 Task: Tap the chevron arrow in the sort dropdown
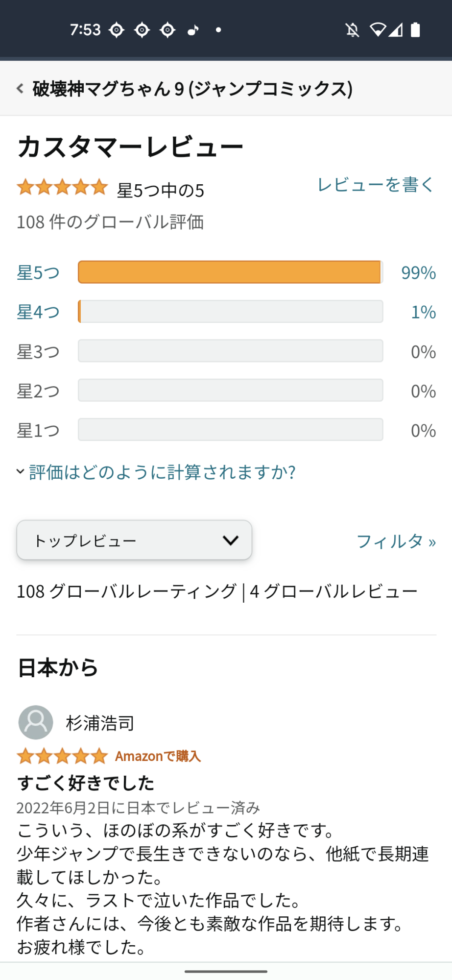click(231, 540)
